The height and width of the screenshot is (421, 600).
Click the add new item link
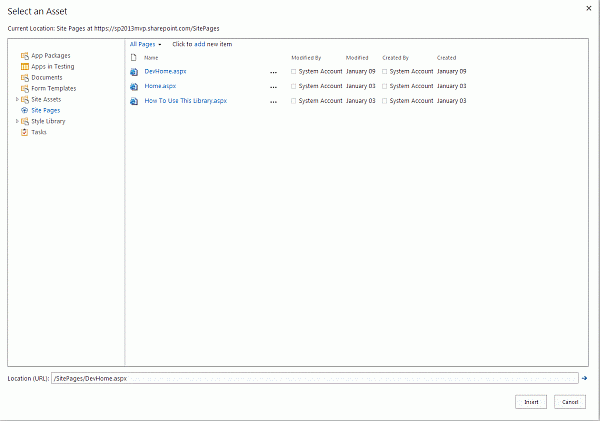point(202,44)
